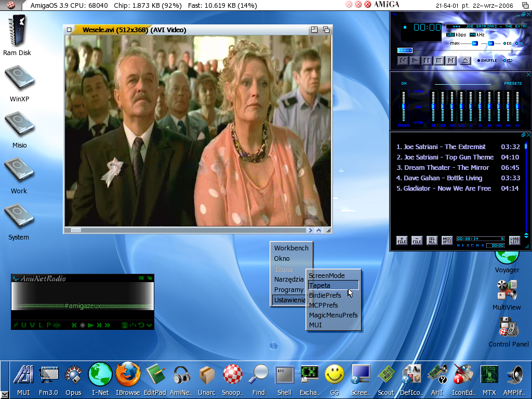This screenshot has height=399, width=532.
Task: Click AmiNetRadio floppy save icon
Action: click(125, 325)
